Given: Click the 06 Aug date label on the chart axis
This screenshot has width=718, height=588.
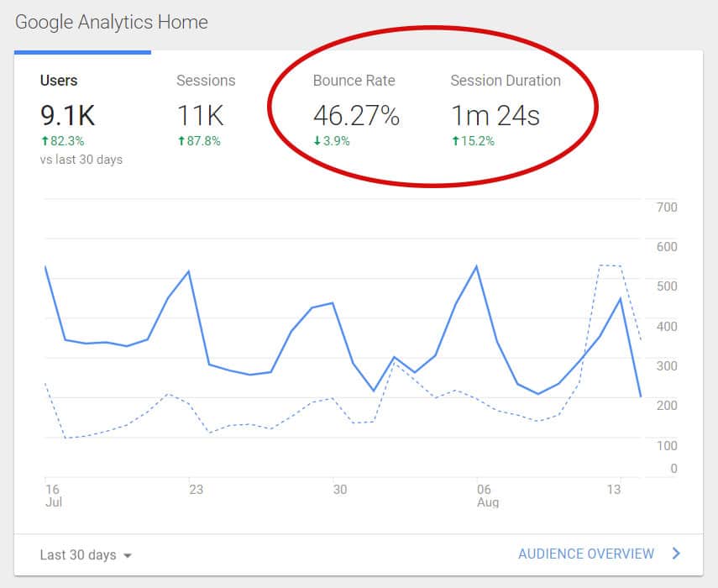Looking at the screenshot, I should [x=488, y=496].
